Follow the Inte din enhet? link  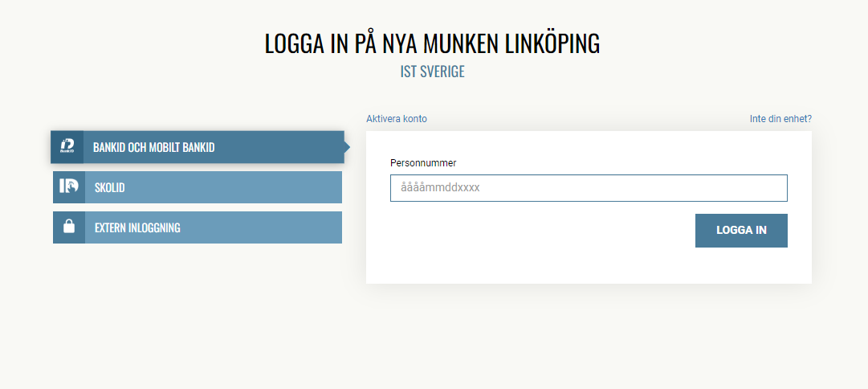[x=780, y=119]
